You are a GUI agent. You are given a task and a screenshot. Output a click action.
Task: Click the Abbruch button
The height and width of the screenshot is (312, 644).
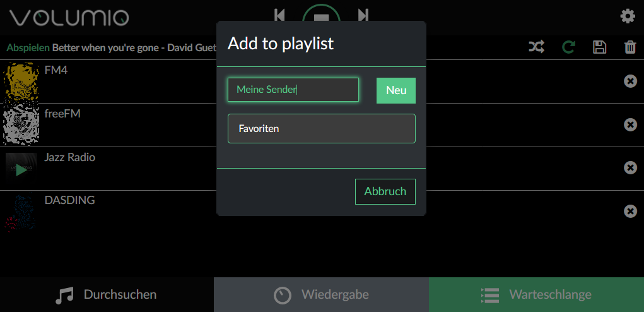pyautogui.click(x=385, y=191)
